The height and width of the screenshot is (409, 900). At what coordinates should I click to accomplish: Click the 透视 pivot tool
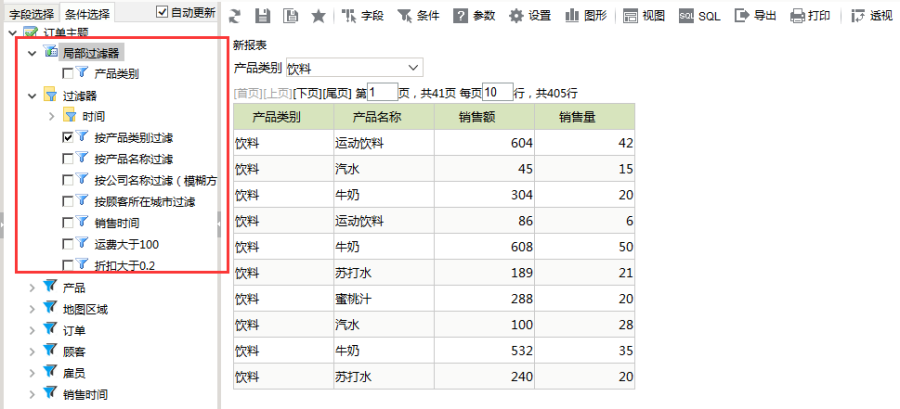(x=872, y=15)
